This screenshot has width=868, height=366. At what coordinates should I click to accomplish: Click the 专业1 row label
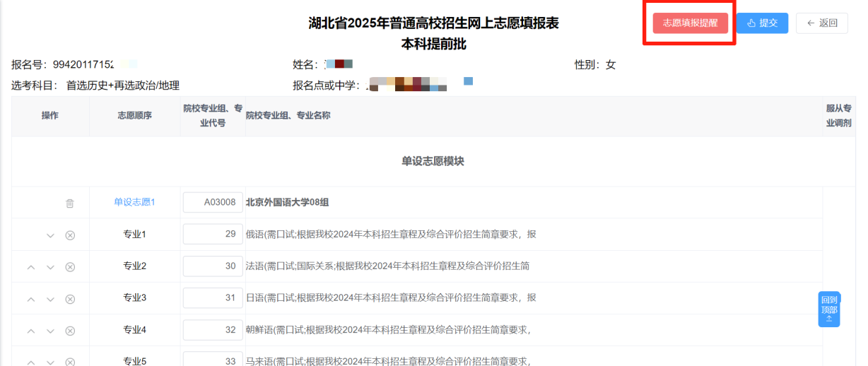(x=134, y=234)
